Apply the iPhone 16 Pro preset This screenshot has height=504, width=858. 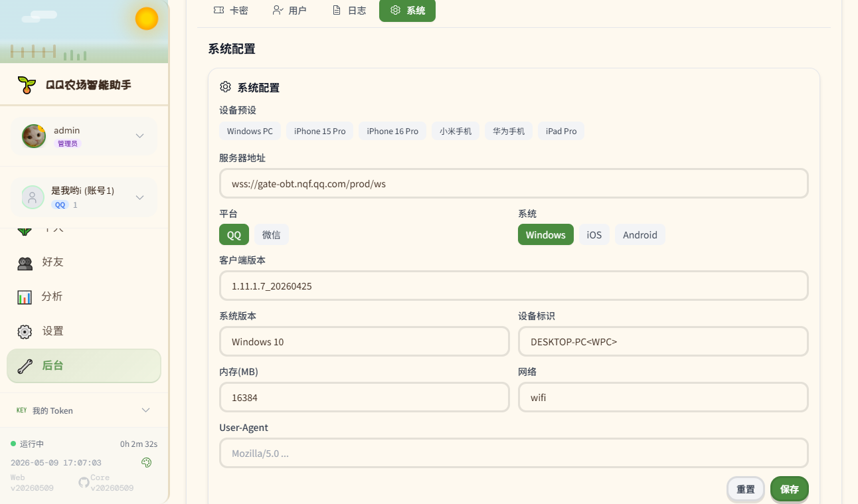click(x=392, y=131)
